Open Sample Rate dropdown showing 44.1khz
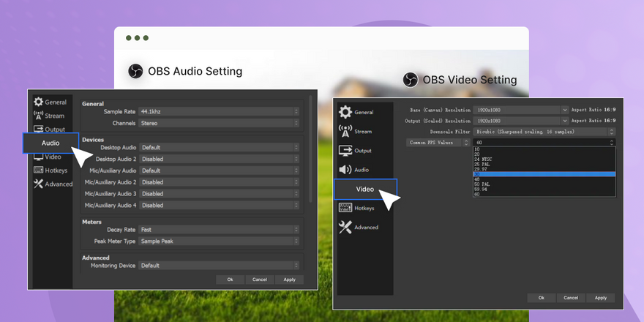 [x=219, y=111]
